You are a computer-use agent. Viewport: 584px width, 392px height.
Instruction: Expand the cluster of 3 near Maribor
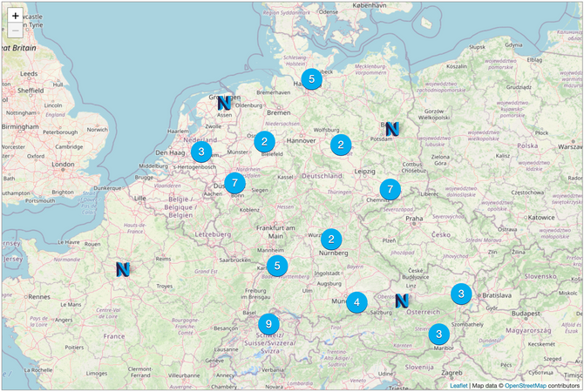438,334
